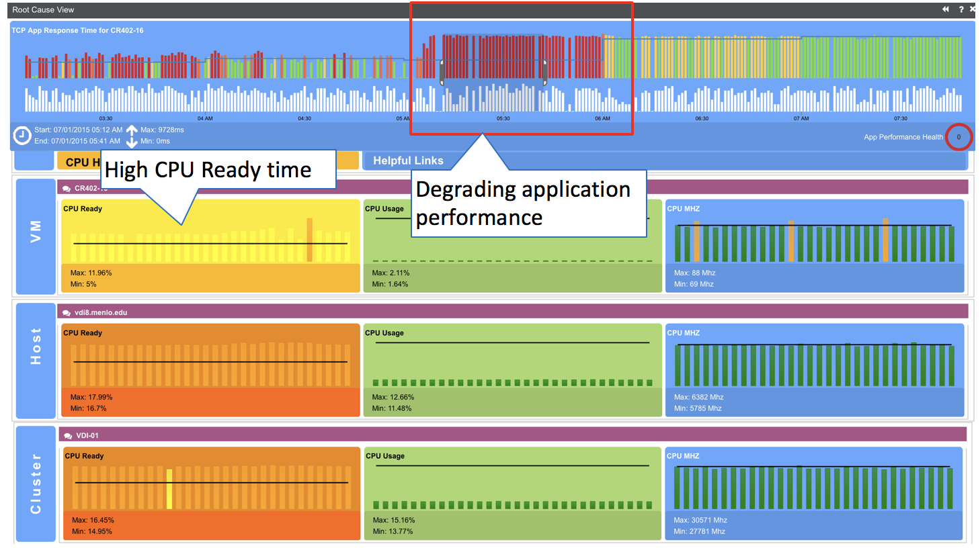Screen dimensions: 980x548
Task: Click the up arrow icon beside Max: 9728ms
Action: pos(132,130)
